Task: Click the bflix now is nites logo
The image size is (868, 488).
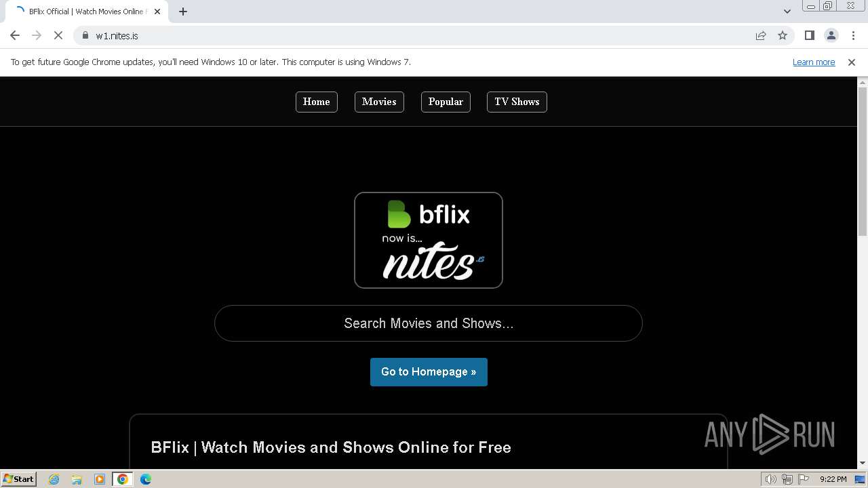Action: pyautogui.click(x=429, y=240)
